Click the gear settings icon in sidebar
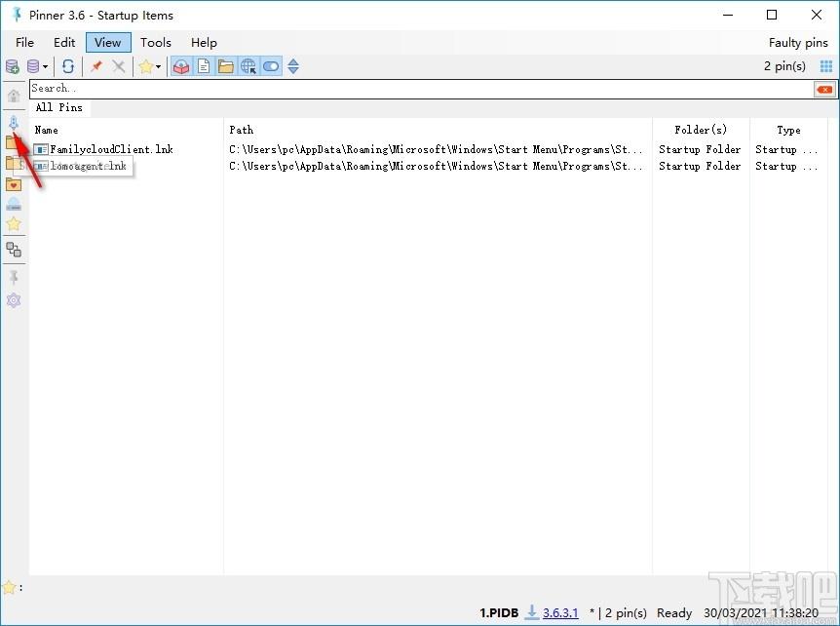Screen dimensions: 840x626 coord(14,300)
